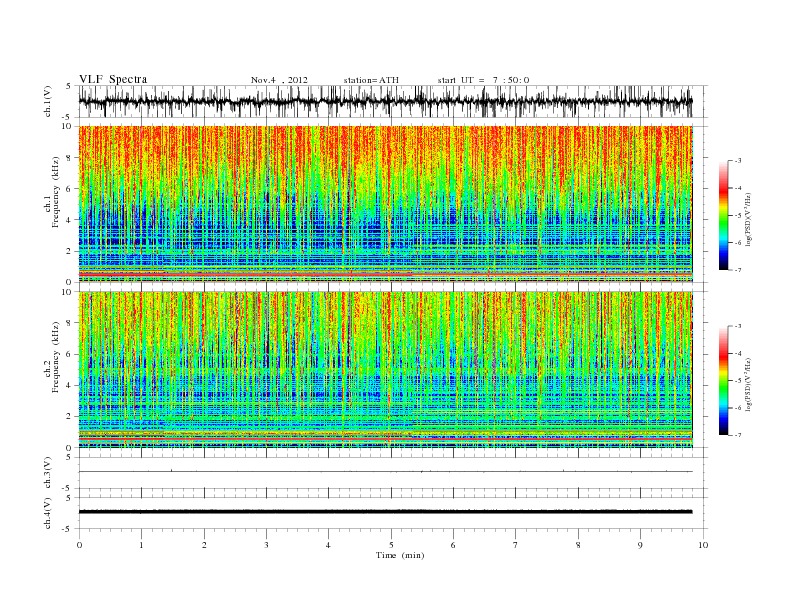The height and width of the screenshot is (612, 792).
Task: Click the '0' tick label on time axis
Action: click(x=79, y=545)
